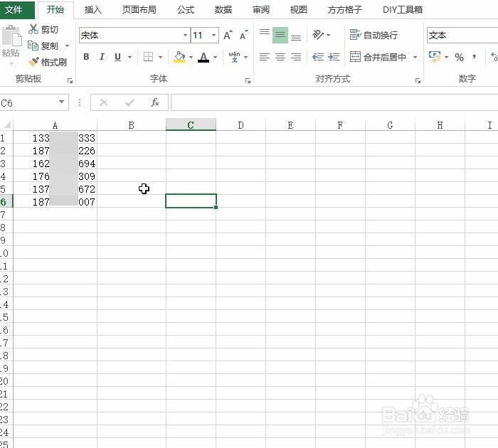Switch to 审阅 Review tab

point(261,10)
